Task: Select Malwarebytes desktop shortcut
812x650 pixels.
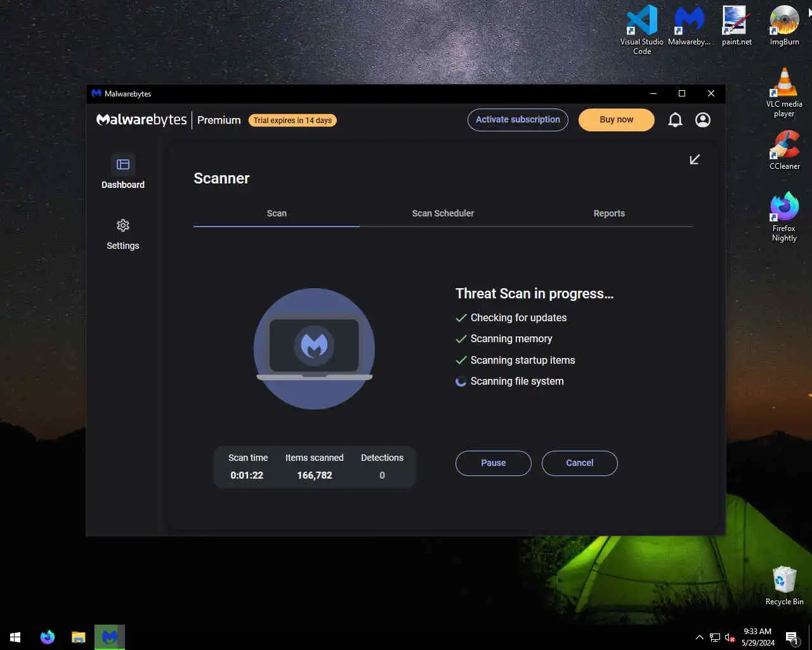Action: [690, 25]
